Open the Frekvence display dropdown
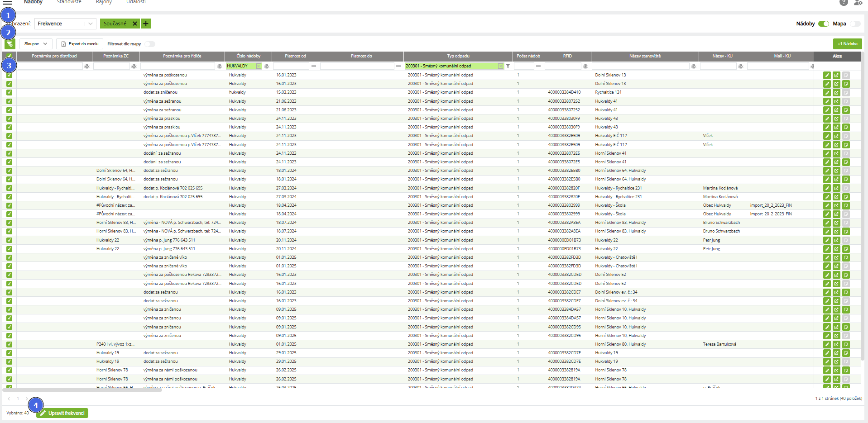Screen dimensions: 868x423 click(x=65, y=24)
